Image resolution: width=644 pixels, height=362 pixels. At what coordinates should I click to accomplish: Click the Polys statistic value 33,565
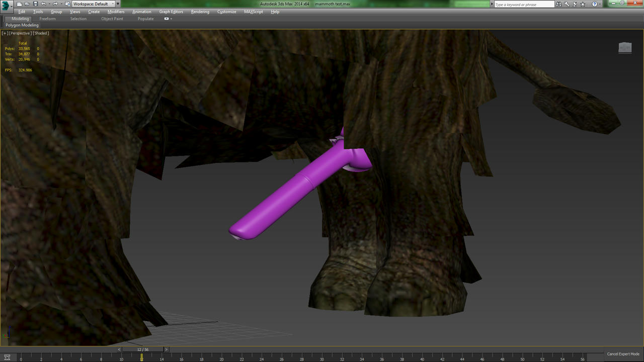[24, 49]
